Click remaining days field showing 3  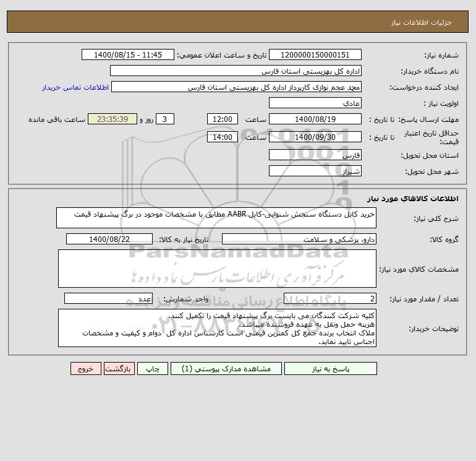point(165,119)
